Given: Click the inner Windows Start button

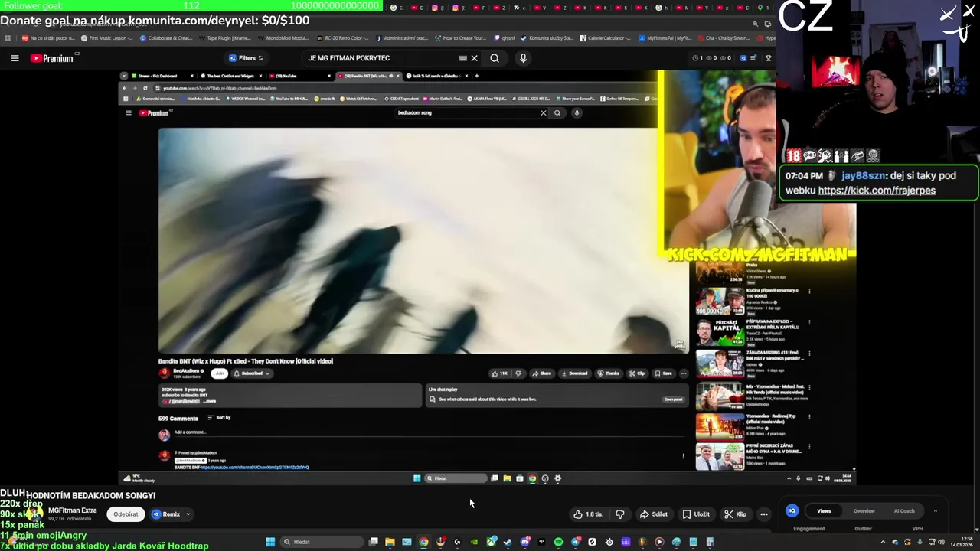Looking at the screenshot, I should coord(416,478).
